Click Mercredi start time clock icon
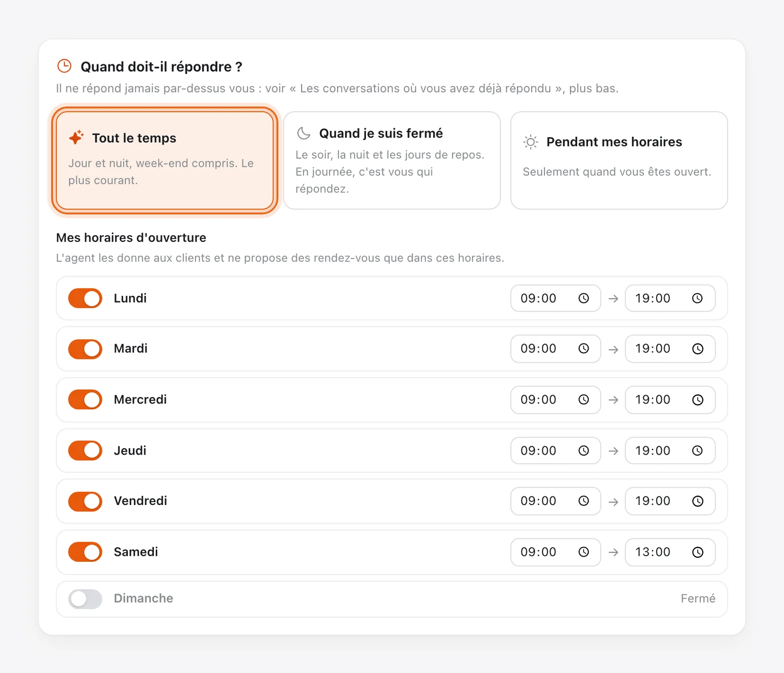This screenshot has width=784, height=673. click(584, 400)
